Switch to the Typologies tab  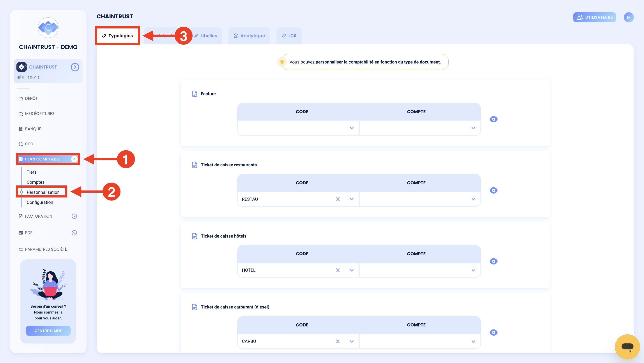click(x=117, y=36)
